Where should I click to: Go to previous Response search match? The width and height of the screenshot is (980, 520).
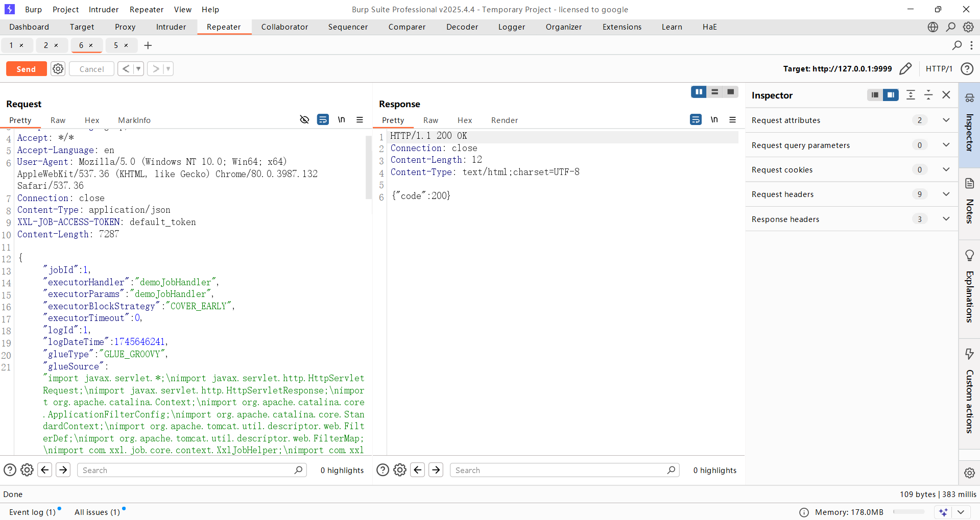point(418,470)
